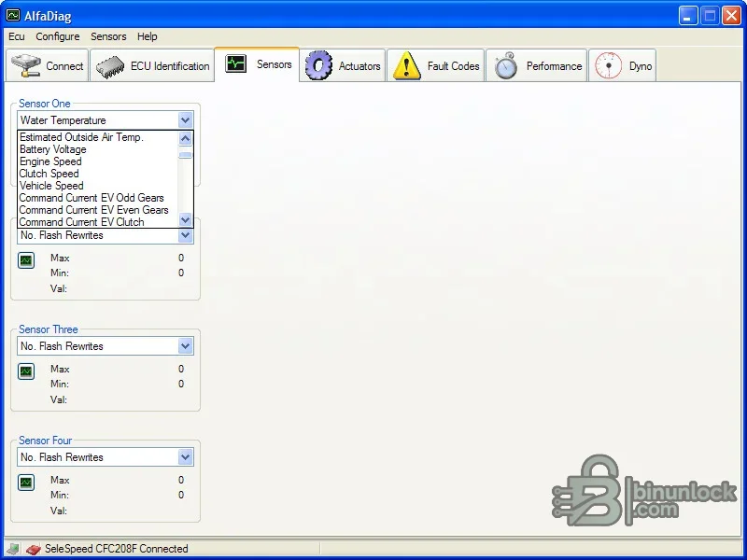Click the graph icon in Sensor Two group
The width and height of the screenshot is (747, 560).
[x=26, y=260]
